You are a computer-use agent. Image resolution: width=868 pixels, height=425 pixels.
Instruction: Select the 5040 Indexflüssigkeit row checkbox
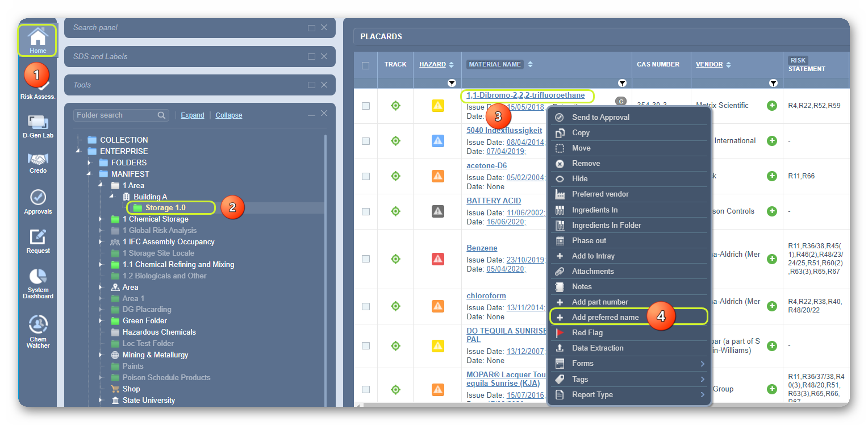[x=365, y=141]
